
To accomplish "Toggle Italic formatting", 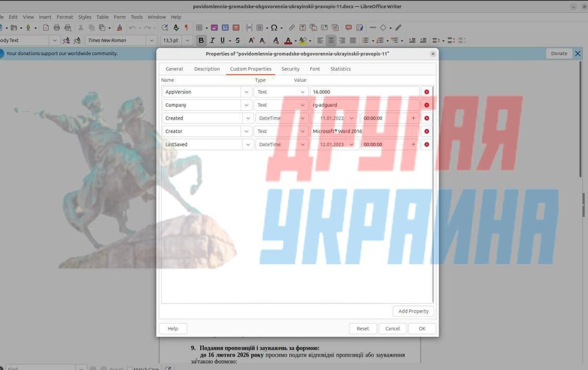I will point(212,41).
